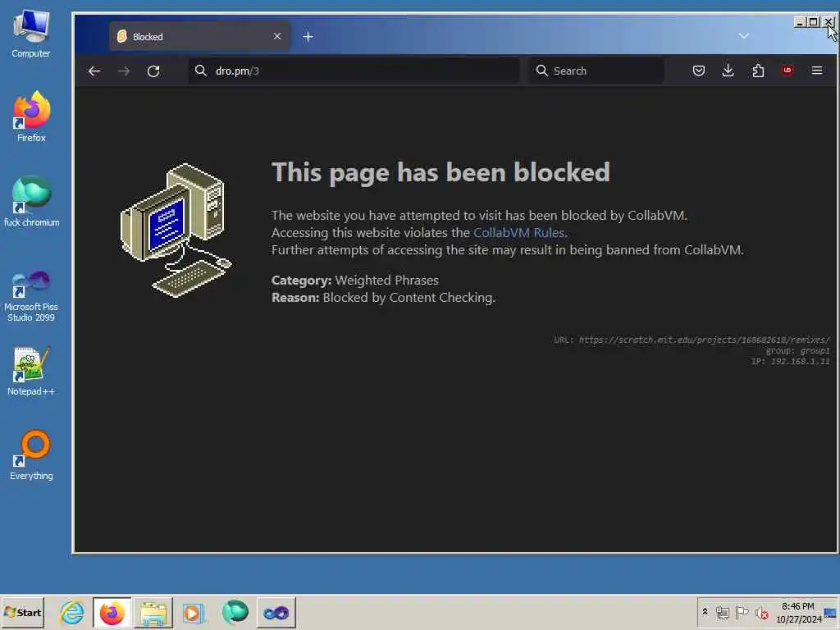Viewport: 840px width, 630px height.
Task: Click the Show desktop button
Action: (x=831, y=612)
